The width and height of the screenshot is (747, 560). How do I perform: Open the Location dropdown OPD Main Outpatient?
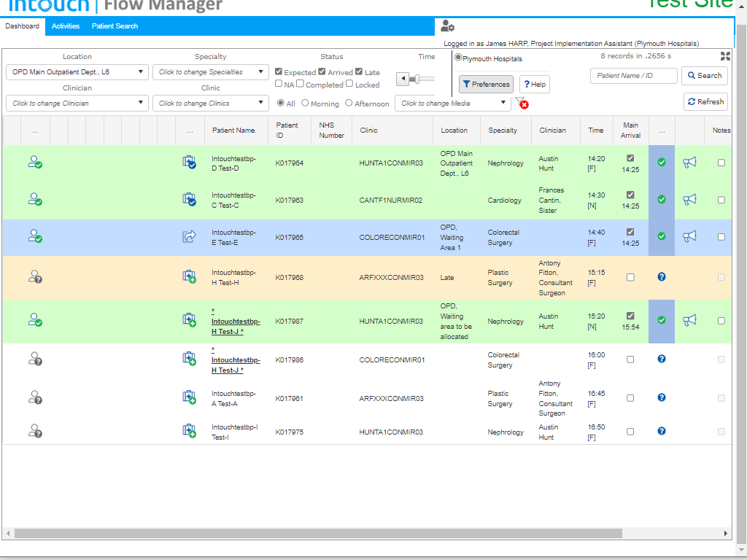click(x=77, y=72)
